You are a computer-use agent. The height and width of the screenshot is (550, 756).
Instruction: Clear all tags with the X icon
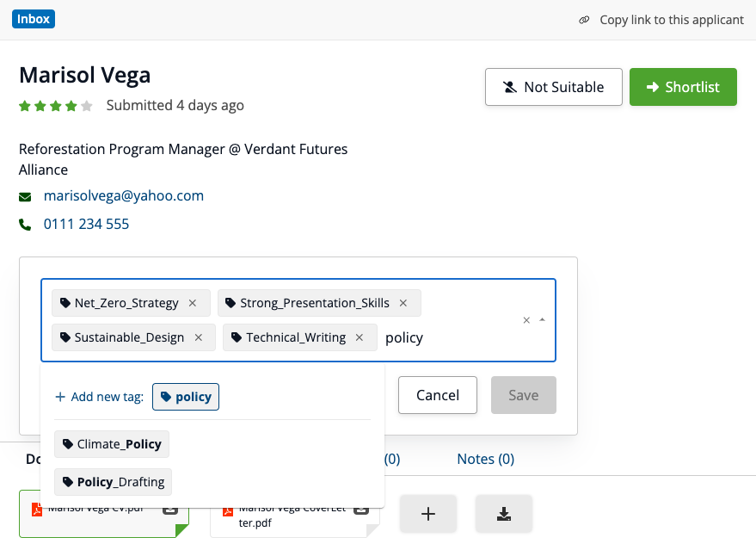[526, 320]
